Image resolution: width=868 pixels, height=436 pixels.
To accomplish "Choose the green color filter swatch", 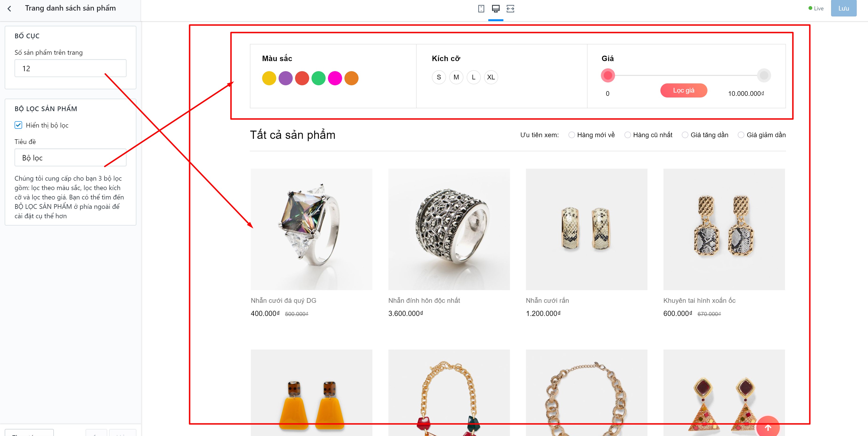I will tap(318, 78).
